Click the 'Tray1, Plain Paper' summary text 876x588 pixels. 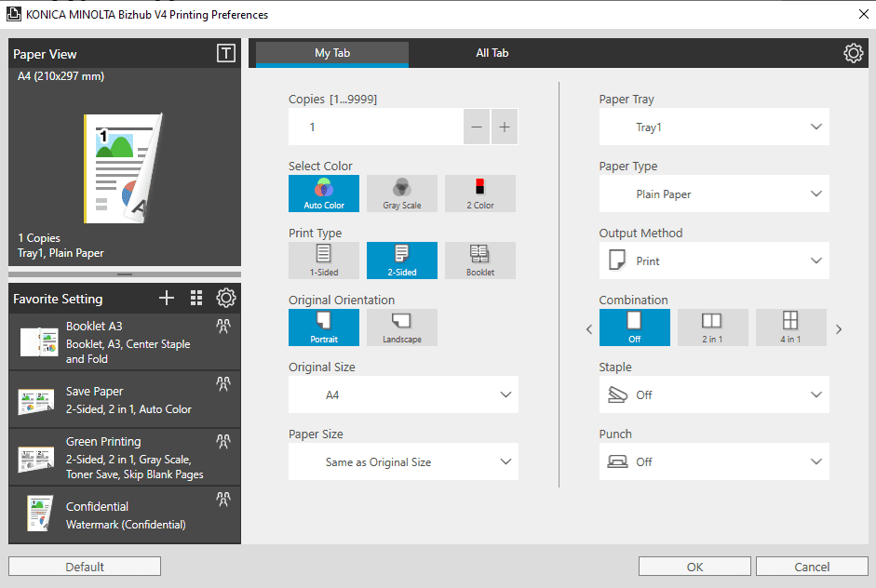pos(61,253)
